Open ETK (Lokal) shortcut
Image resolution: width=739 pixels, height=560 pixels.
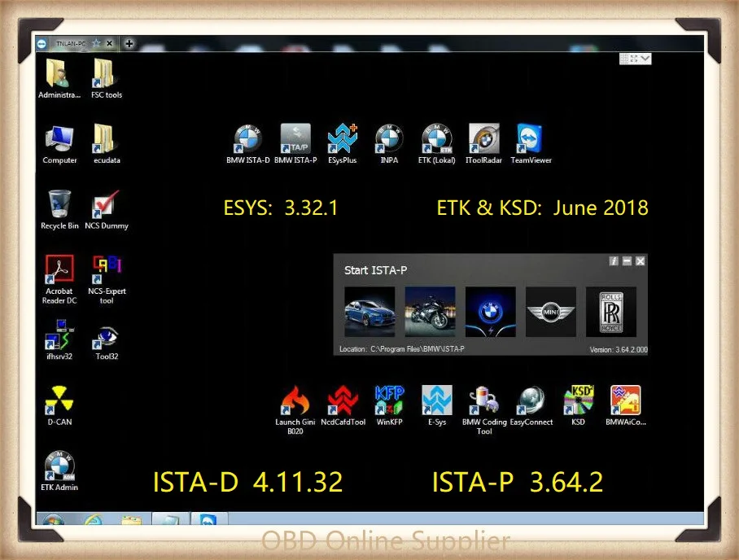tap(437, 144)
